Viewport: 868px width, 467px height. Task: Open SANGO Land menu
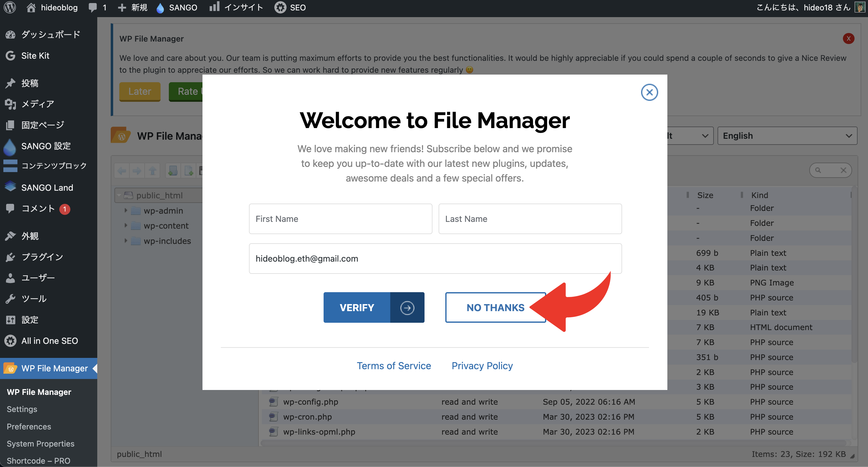49,188
